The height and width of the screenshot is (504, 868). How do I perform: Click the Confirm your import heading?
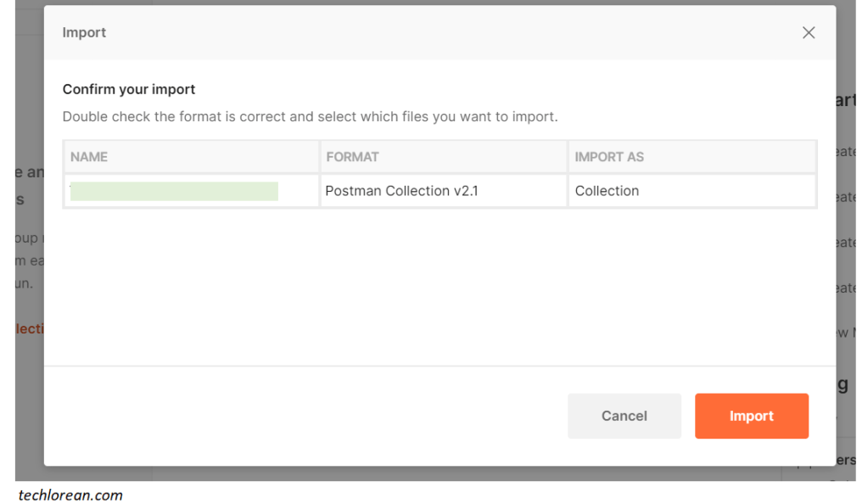129,89
